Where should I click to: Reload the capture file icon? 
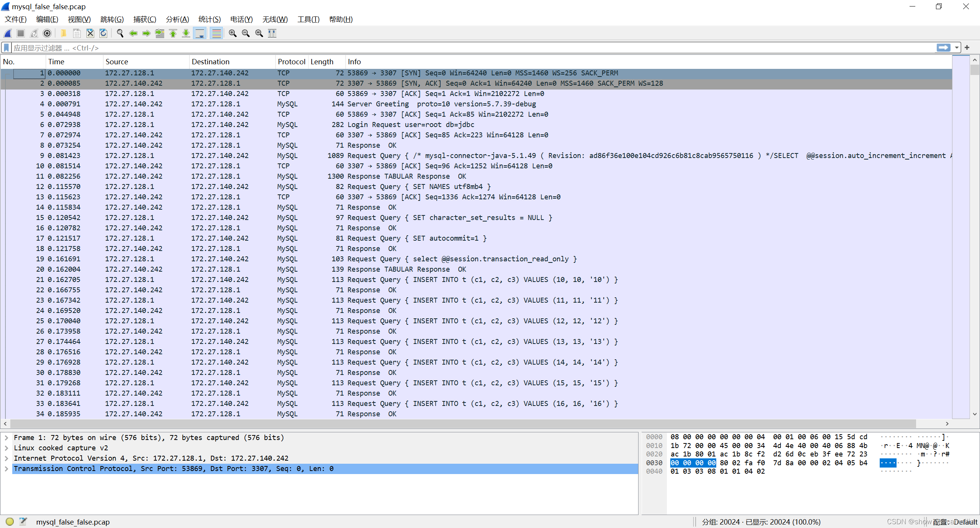tap(103, 33)
